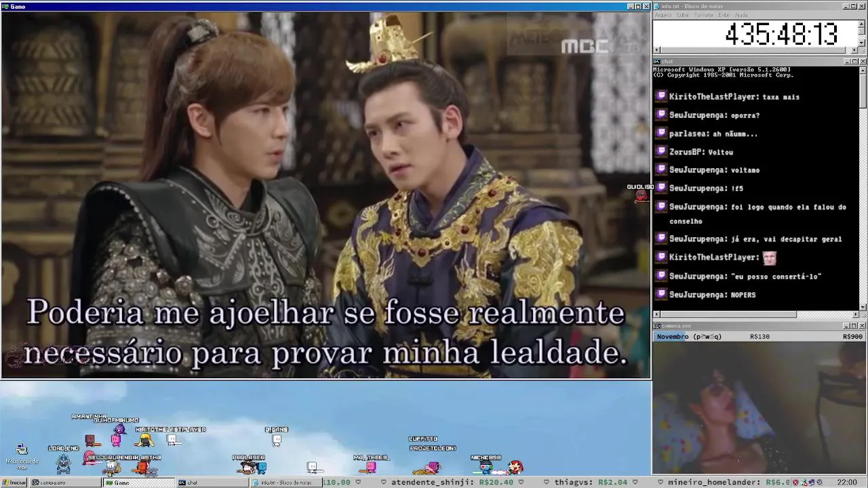Screen dimensions: 868x488
Task: Maximize the chat window
Action: pyautogui.click(x=854, y=62)
